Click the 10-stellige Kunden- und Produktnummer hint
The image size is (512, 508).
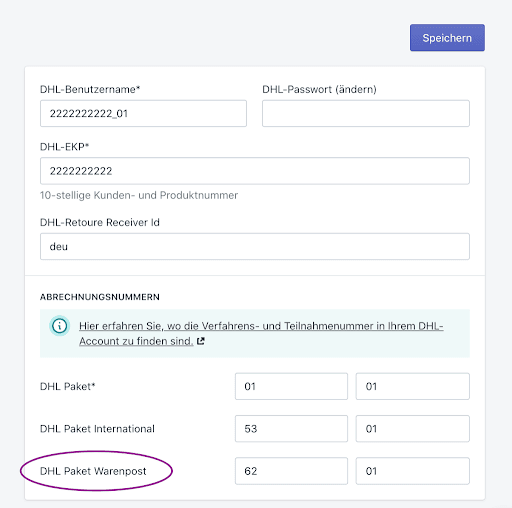[139, 195]
